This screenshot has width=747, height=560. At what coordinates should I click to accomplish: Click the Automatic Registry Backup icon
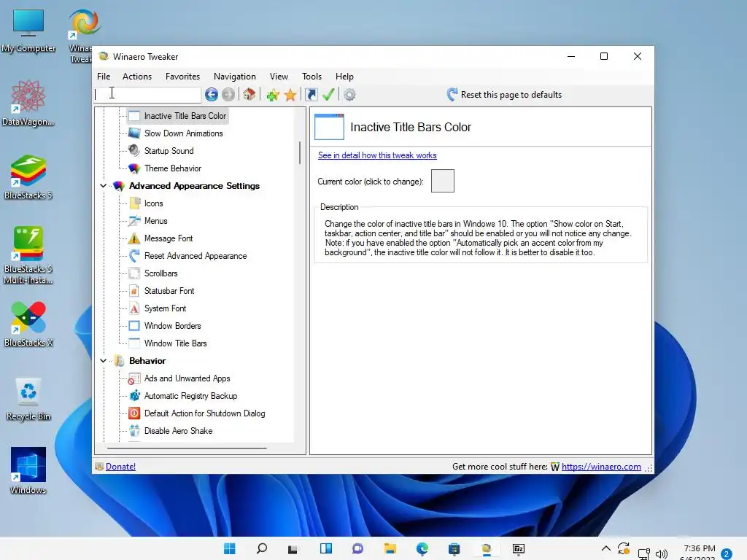[x=134, y=396]
